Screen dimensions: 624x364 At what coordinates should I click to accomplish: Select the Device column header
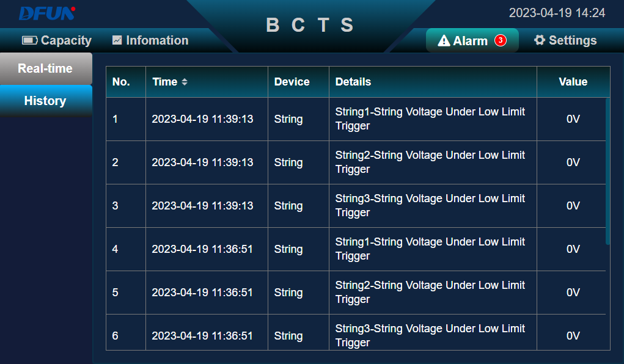tap(292, 81)
